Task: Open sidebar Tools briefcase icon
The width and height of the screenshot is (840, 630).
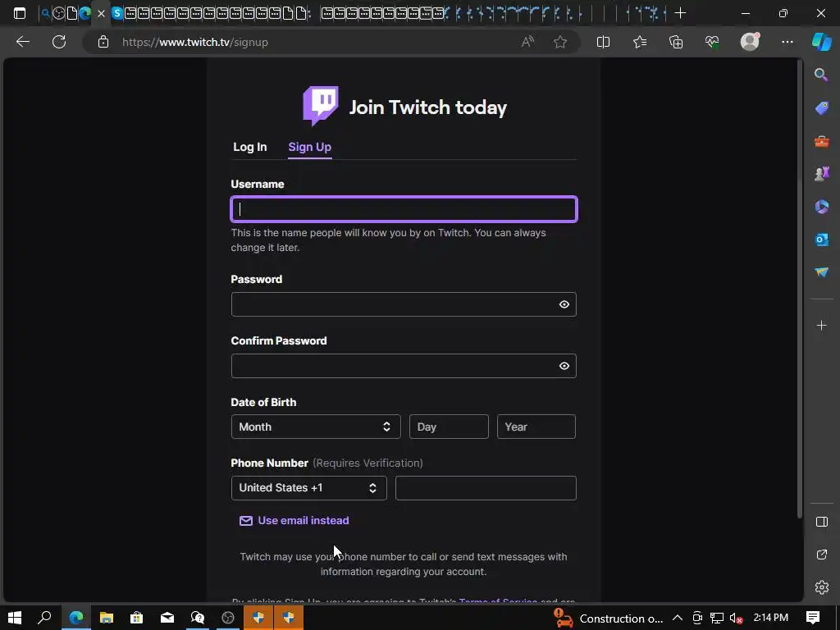Action: click(x=822, y=141)
